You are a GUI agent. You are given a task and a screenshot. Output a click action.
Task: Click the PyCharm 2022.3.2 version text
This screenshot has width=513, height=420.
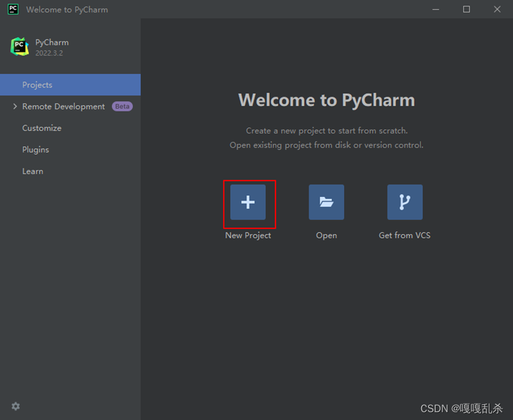(49, 53)
